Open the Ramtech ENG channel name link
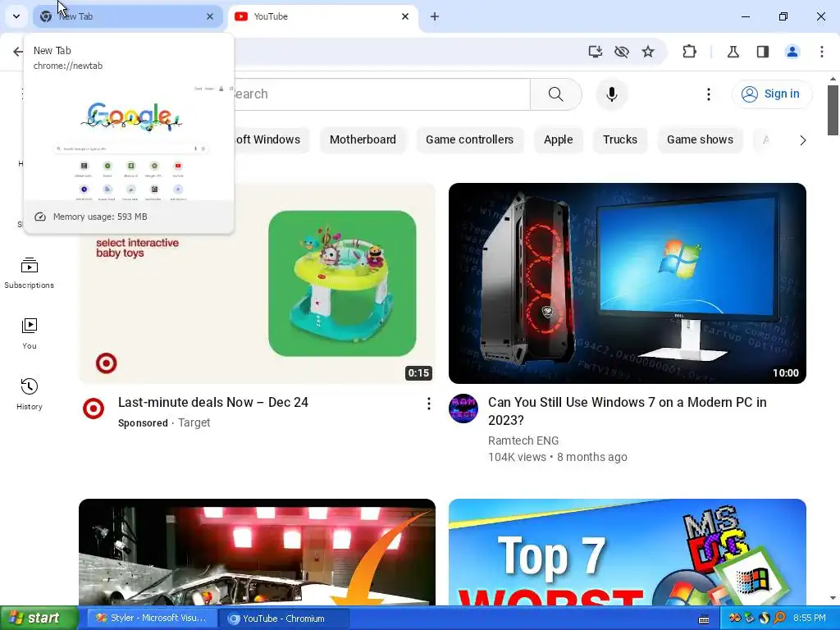 tap(523, 441)
